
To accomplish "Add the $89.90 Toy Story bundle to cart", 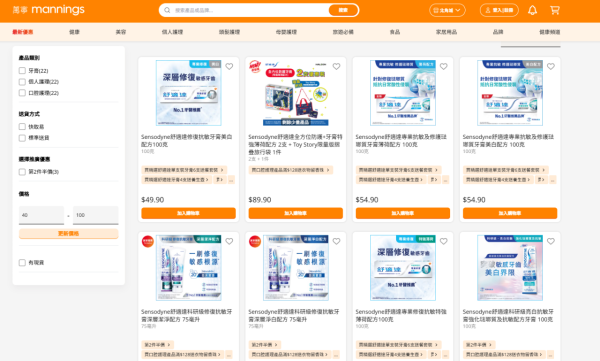I will (295, 213).
